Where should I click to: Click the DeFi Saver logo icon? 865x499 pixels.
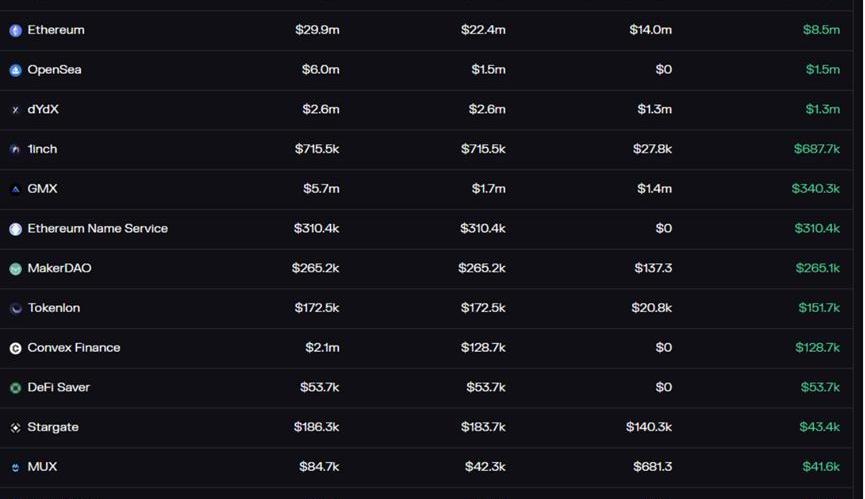pyautogui.click(x=15, y=388)
